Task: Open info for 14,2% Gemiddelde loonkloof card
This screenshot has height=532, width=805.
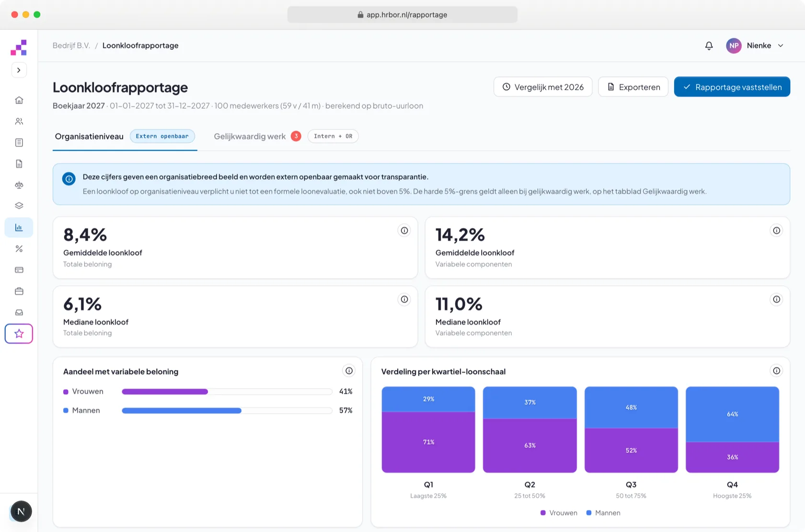Action: pyautogui.click(x=776, y=231)
